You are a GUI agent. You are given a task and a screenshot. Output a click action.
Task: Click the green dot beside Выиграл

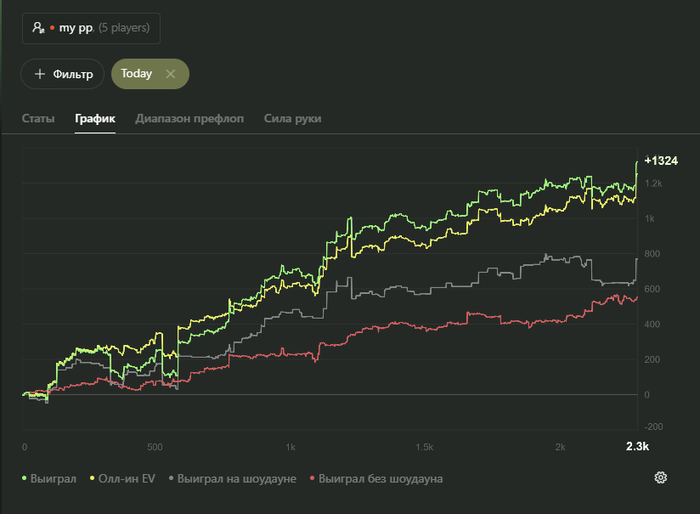(25, 479)
